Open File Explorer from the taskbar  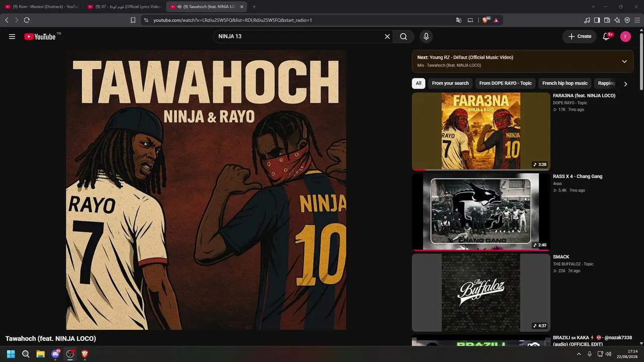pyautogui.click(x=40, y=354)
